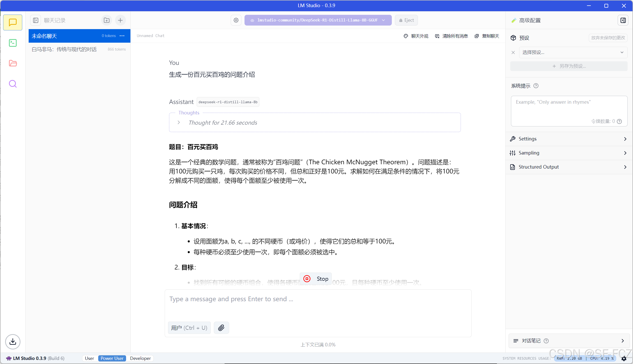
Task: Switch to Developer mode
Action: pyautogui.click(x=140, y=358)
